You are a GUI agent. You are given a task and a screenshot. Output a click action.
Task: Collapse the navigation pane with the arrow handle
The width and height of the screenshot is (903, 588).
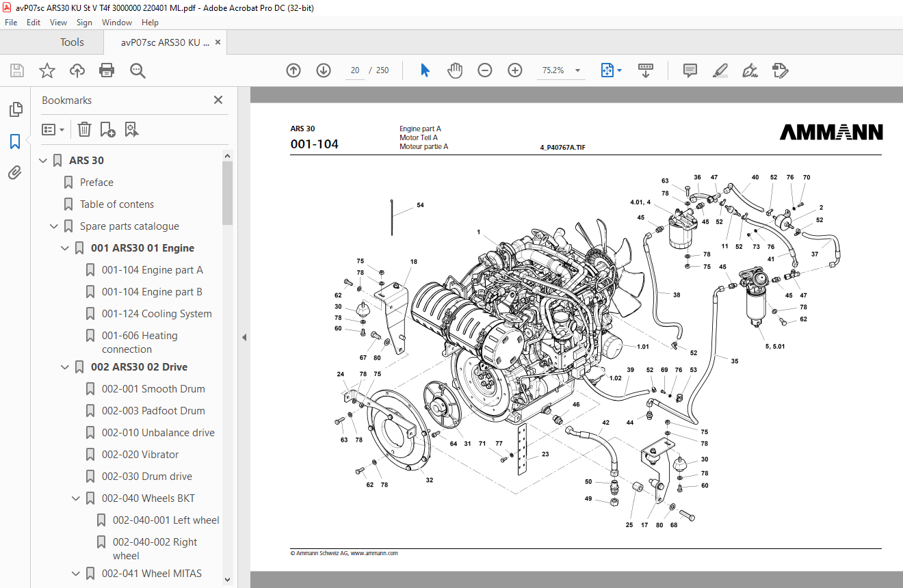click(x=244, y=337)
